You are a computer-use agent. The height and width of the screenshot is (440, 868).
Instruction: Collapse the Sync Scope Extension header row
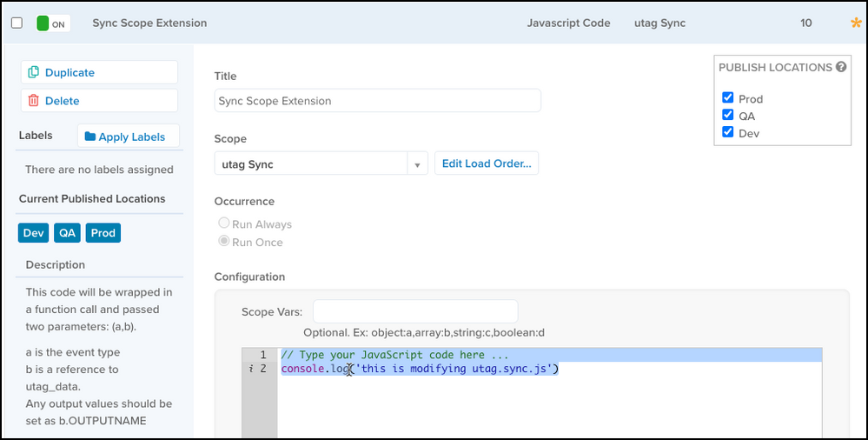348,23
